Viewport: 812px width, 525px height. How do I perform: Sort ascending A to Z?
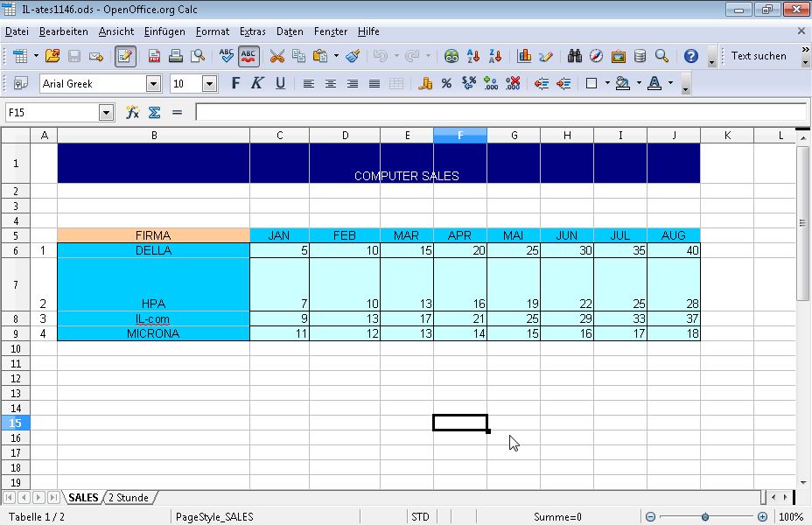(472, 56)
